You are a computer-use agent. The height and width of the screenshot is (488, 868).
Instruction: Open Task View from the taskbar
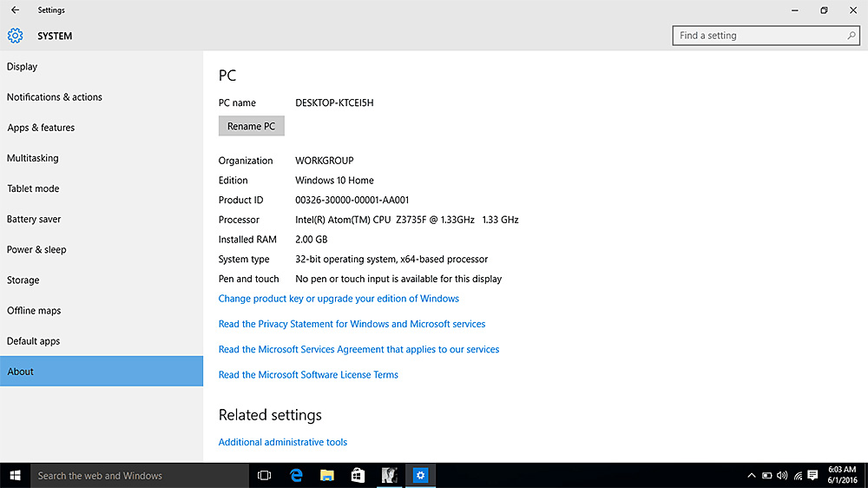[x=265, y=476]
